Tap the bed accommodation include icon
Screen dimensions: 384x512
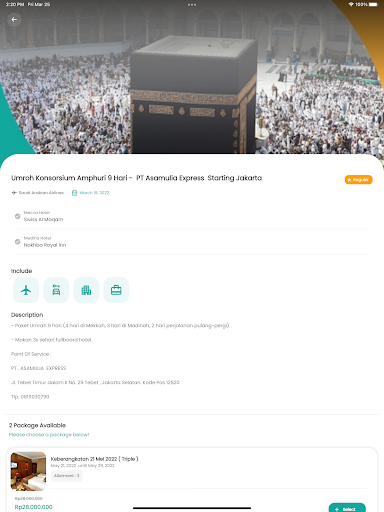click(56, 290)
